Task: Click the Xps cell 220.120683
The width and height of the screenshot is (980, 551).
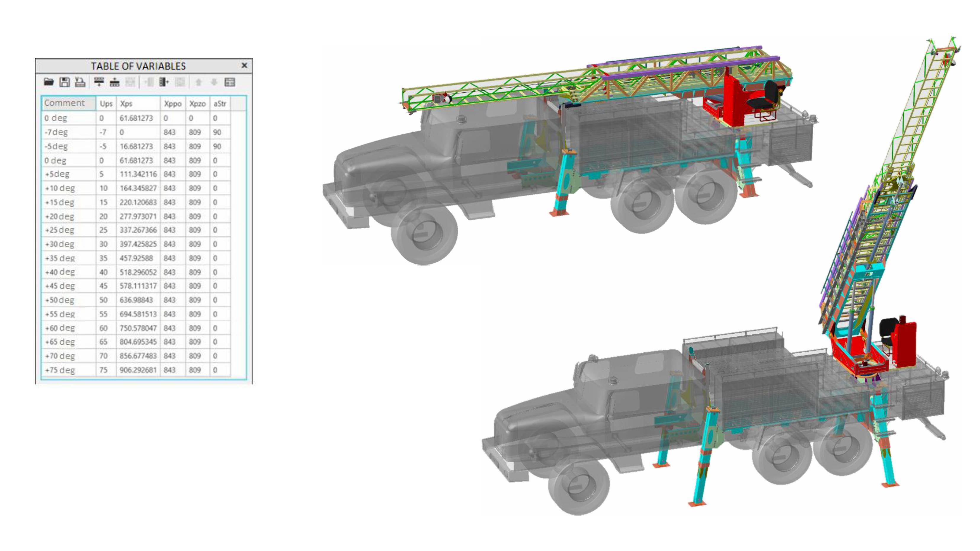Action: [x=138, y=202]
